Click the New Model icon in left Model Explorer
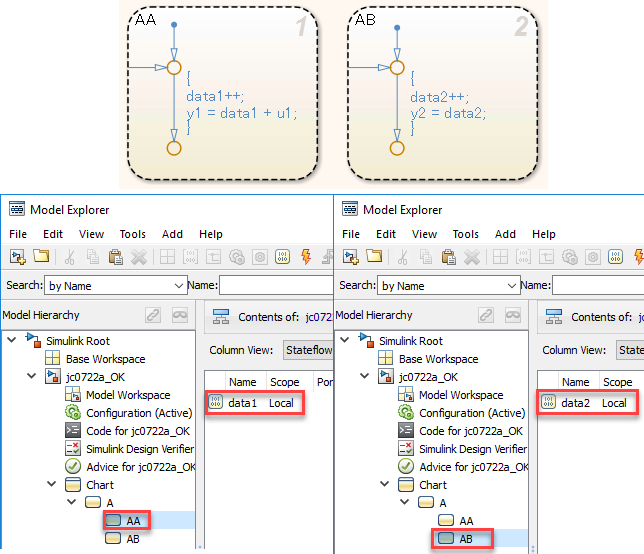Image resolution: width=644 pixels, height=554 pixels. point(18,257)
